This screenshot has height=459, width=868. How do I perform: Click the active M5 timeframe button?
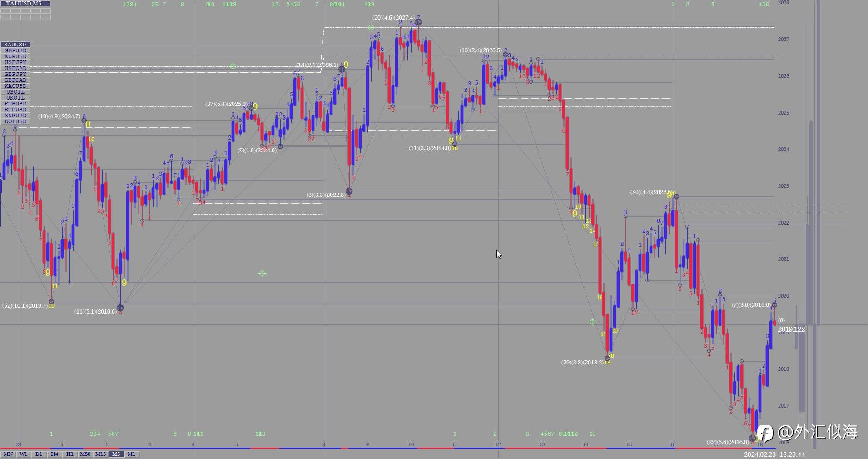tap(116, 454)
